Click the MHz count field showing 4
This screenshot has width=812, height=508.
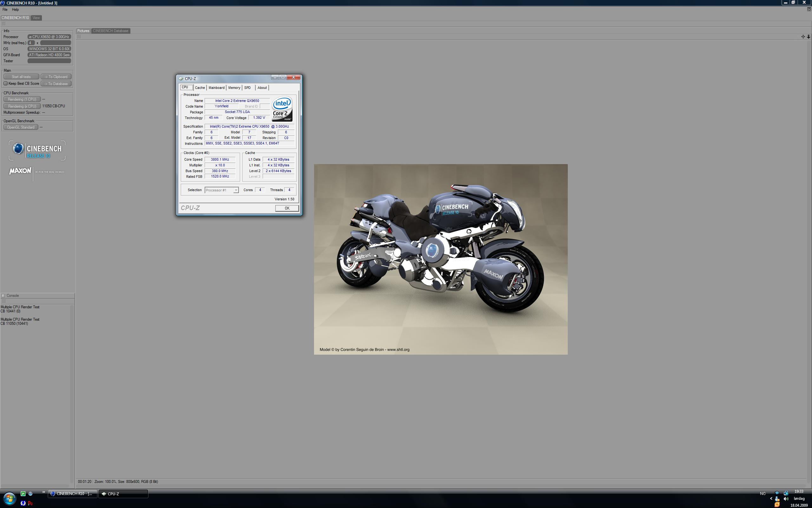31,43
